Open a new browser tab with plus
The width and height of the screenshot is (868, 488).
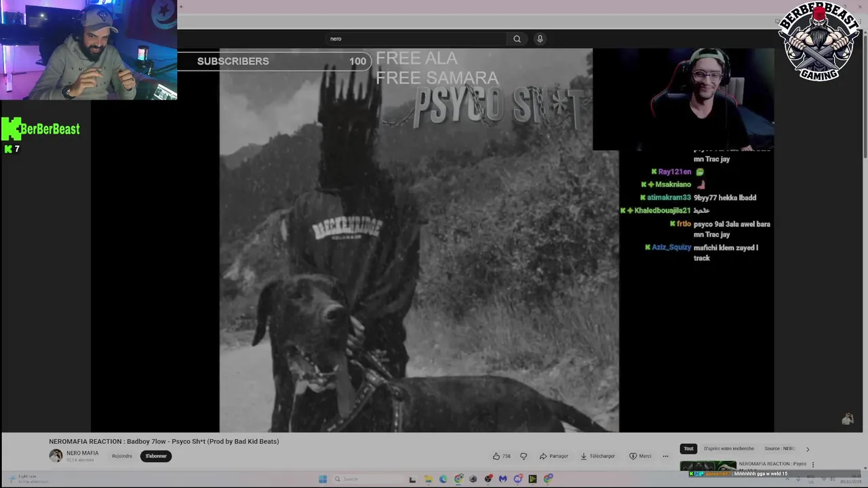pyautogui.click(x=181, y=7)
